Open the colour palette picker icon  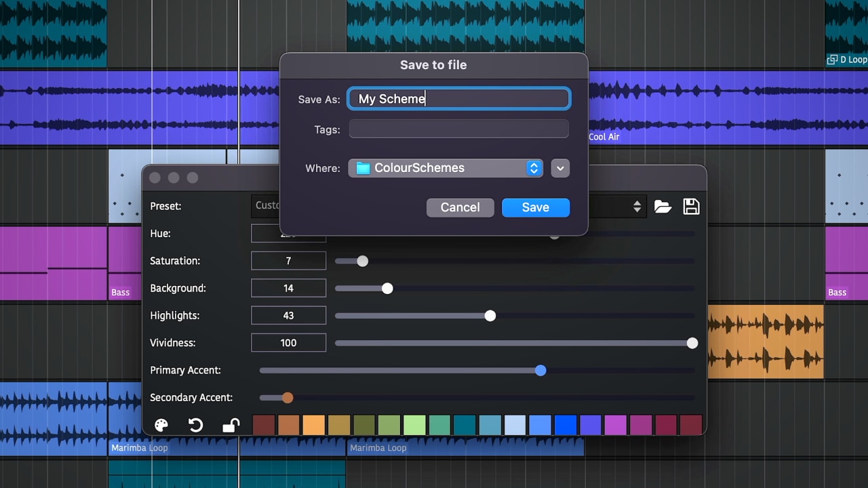(161, 425)
